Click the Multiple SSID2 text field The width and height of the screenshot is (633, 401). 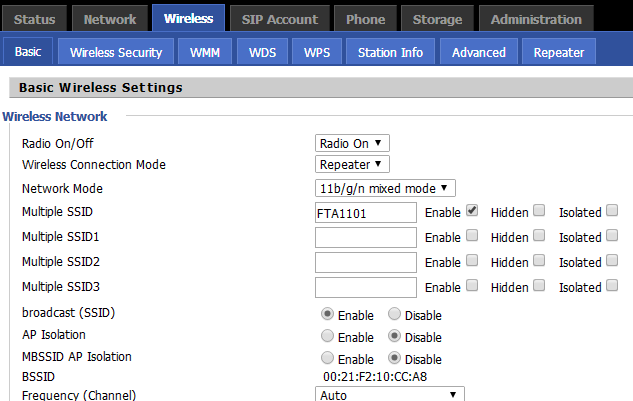click(365, 262)
